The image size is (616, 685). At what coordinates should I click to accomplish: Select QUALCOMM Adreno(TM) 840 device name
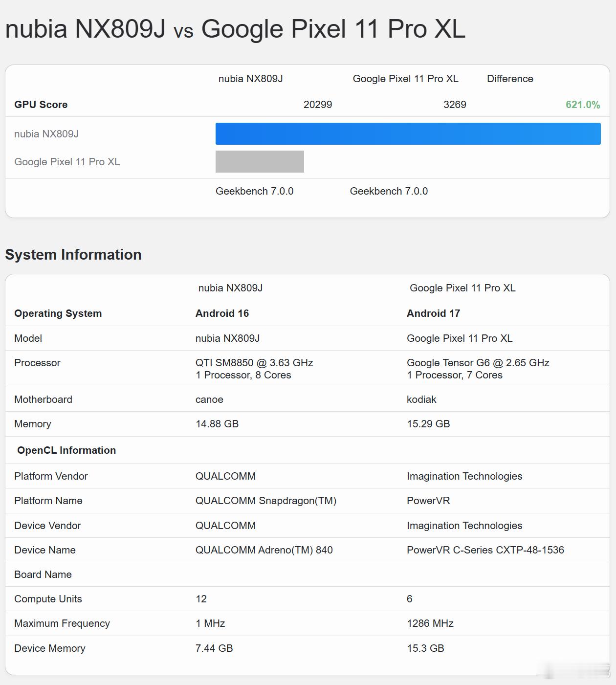(264, 550)
